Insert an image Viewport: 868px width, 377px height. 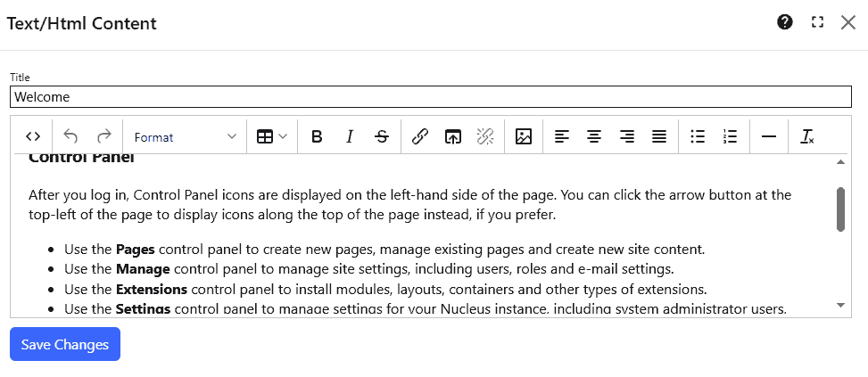click(x=524, y=136)
